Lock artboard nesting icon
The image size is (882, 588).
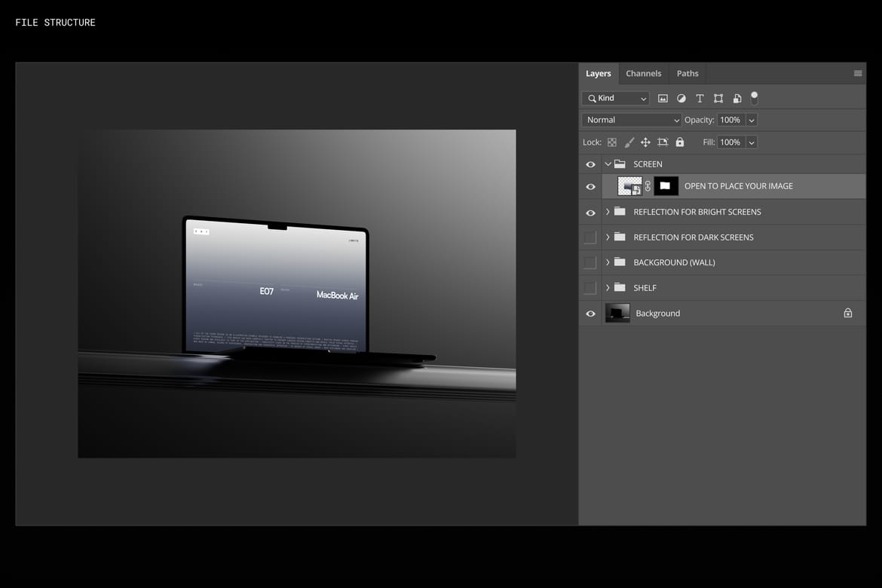tap(663, 142)
